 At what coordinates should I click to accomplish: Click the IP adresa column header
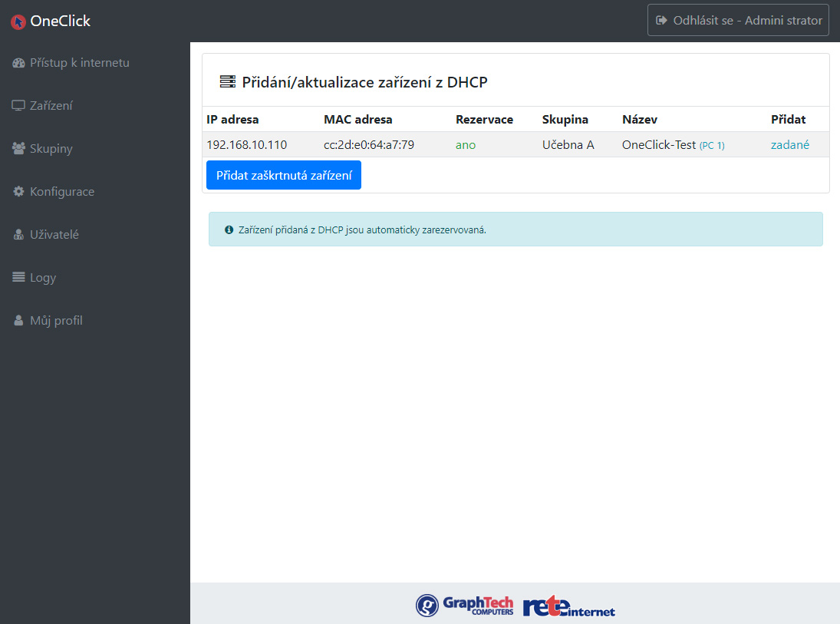point(232,120)
